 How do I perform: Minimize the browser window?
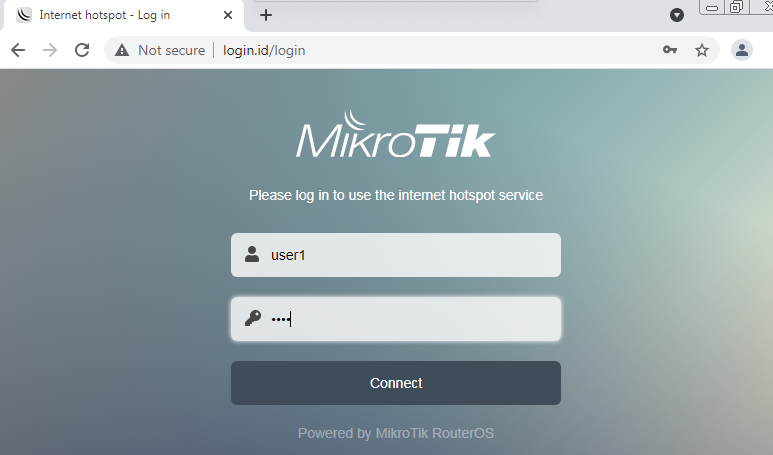(x=712, y=7)
